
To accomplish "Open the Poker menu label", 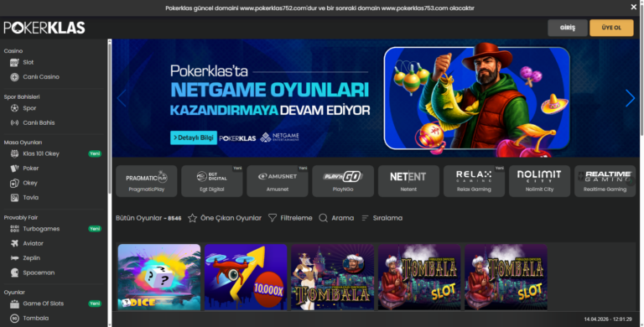I will coord(31,169).
